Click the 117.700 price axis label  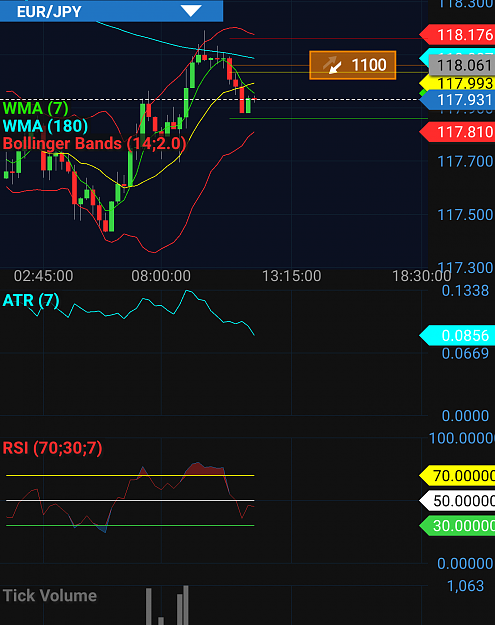click(x=465, y=161)
